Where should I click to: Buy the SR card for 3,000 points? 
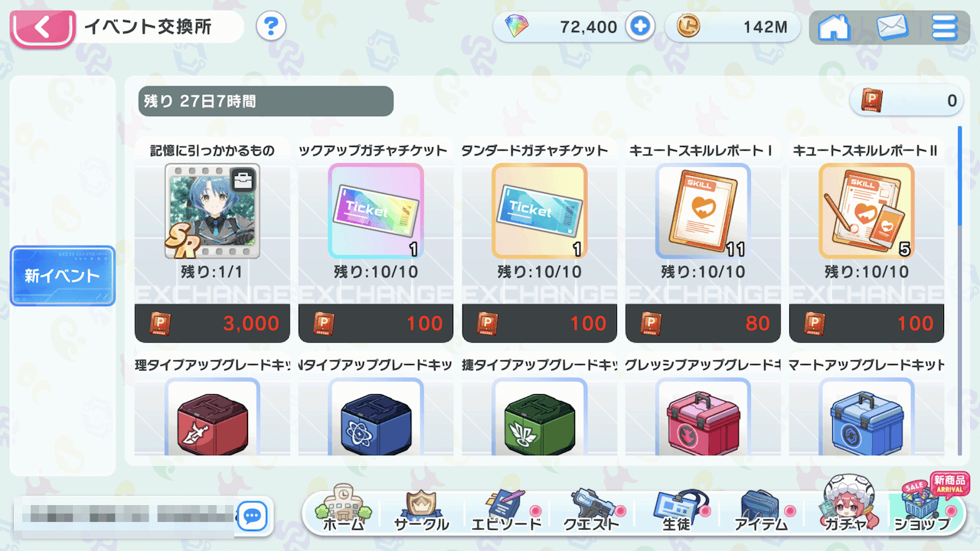tap(212, 323)
